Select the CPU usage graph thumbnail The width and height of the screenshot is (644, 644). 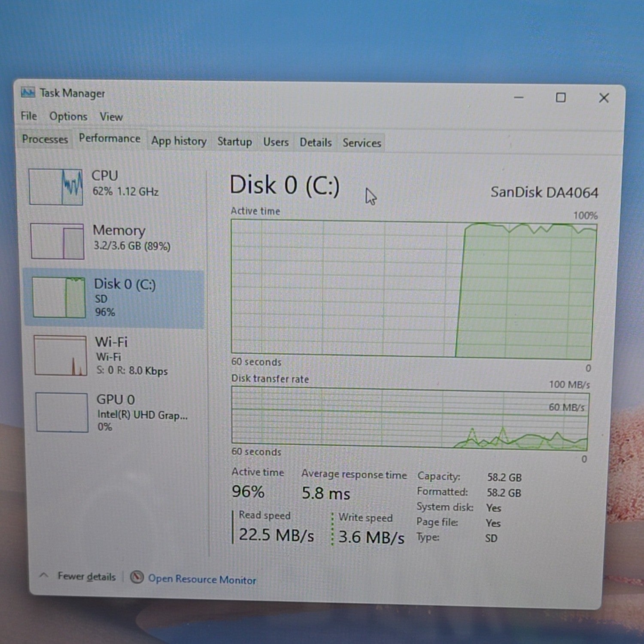(x=56, y=187)
